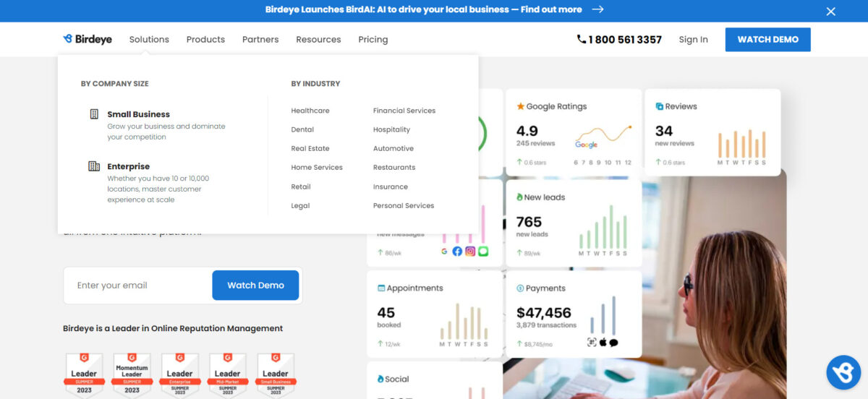Screen dimensions: 868x399
Task: Click the WATCH DEMO header button
Action: pos(767,39)
